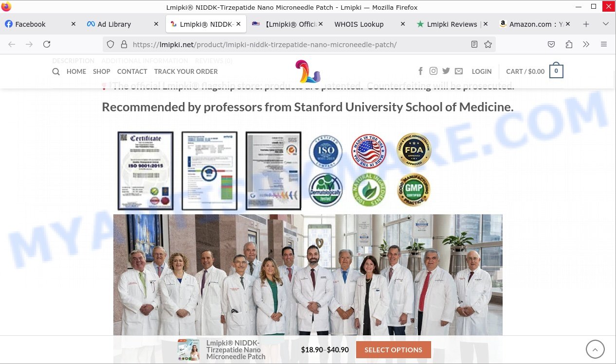Click ISO 9001:2015 certificate image
The width and height of the screenshot is (616, 364).
[145, 171]
